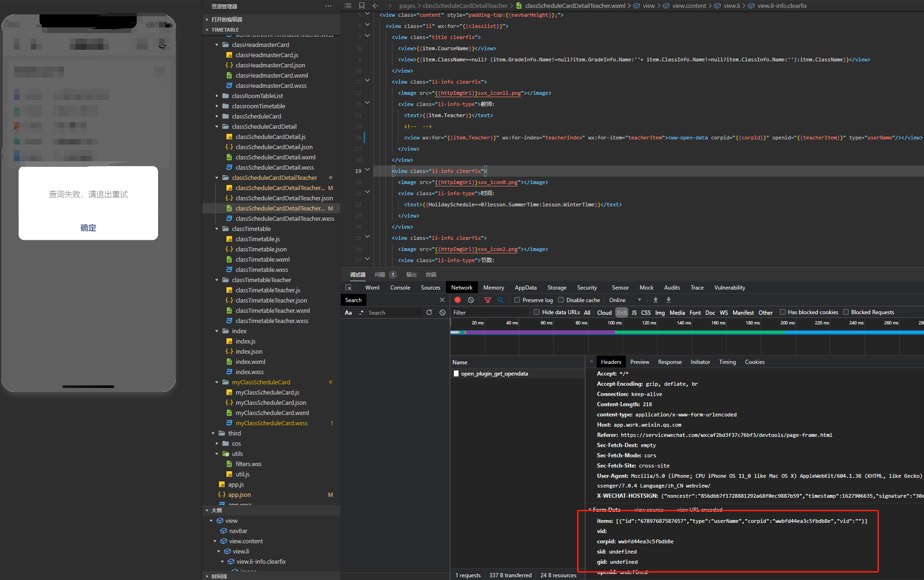Click the export HAR download arrow
The height and width of the screenshot is (580, 924).
coord(668,300)
